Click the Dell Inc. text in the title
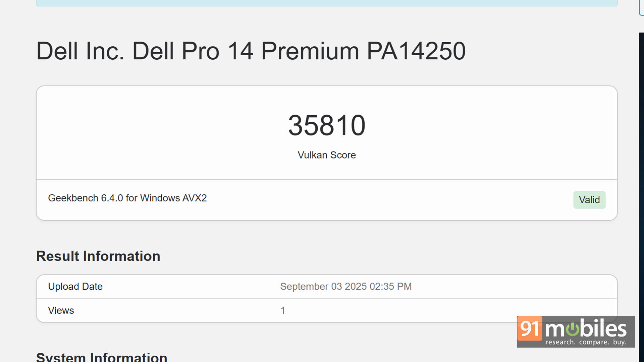The width and height of the screenshot is (644, 362). tap(80, 51)
